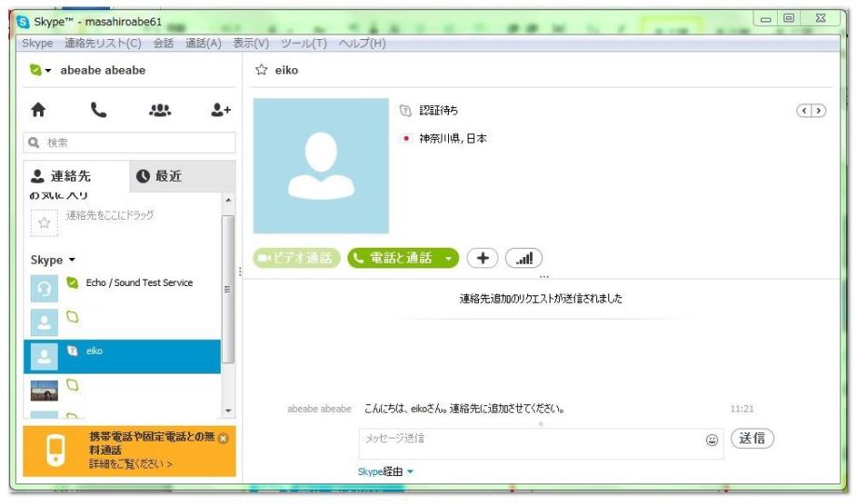Click the favorites drop-zone star box
Image resolution: width=857 pixels, height=504 pixels.
(x=45, y=223)
